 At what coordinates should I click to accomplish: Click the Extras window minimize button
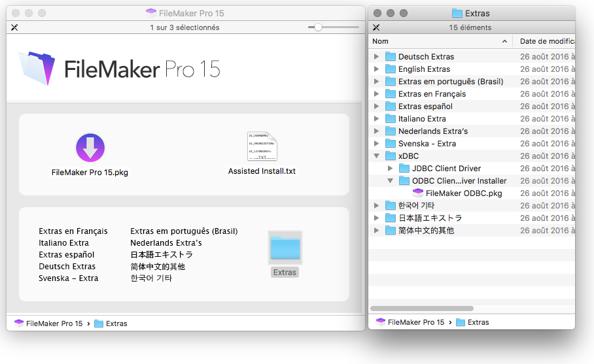pyautogui.click(x=391, y=13)
